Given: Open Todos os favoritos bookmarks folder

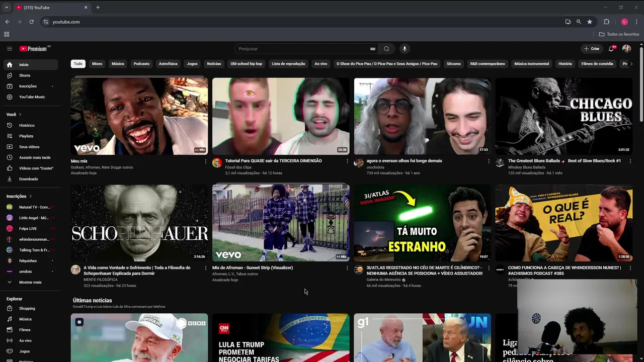Looking at the screenshot, I should pos(619,34).
